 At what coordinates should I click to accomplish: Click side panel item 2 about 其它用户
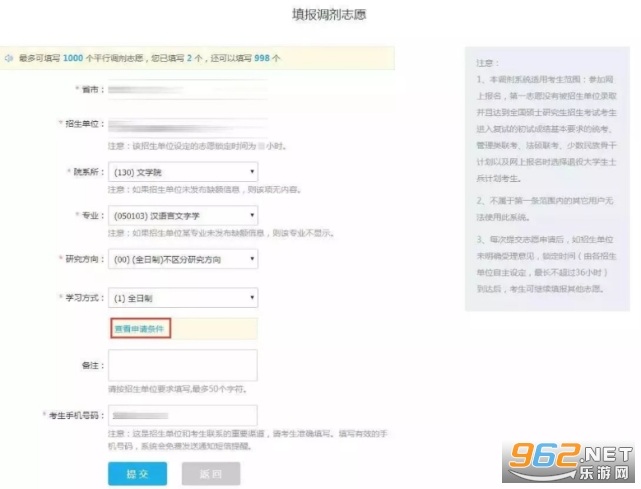[545, 209]
